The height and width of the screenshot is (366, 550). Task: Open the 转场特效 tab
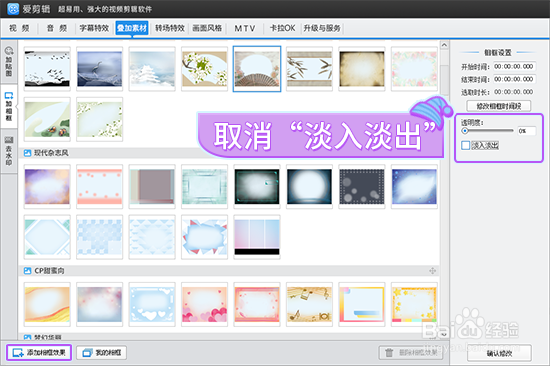[170, 28]
